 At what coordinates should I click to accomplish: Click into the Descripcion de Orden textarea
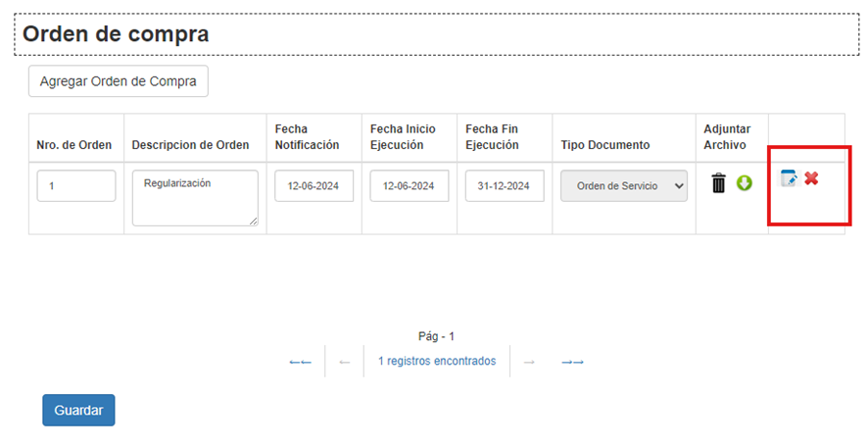click(x=194, y=197)
